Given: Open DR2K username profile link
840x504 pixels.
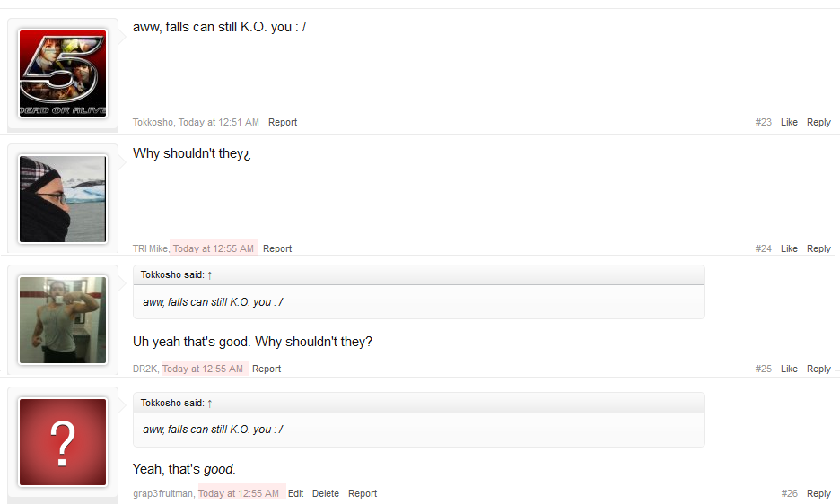Looking at the screenshot, I should click(144, 369).
